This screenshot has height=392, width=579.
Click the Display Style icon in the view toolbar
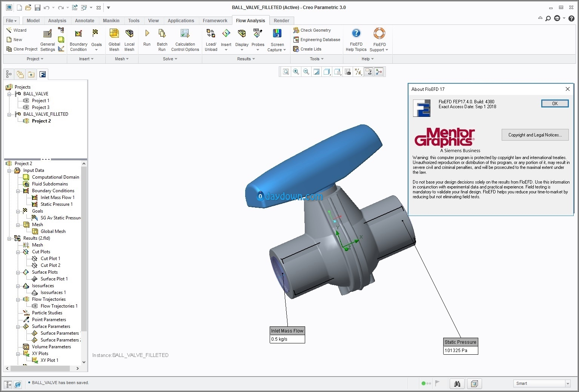(x=327, y=72)
